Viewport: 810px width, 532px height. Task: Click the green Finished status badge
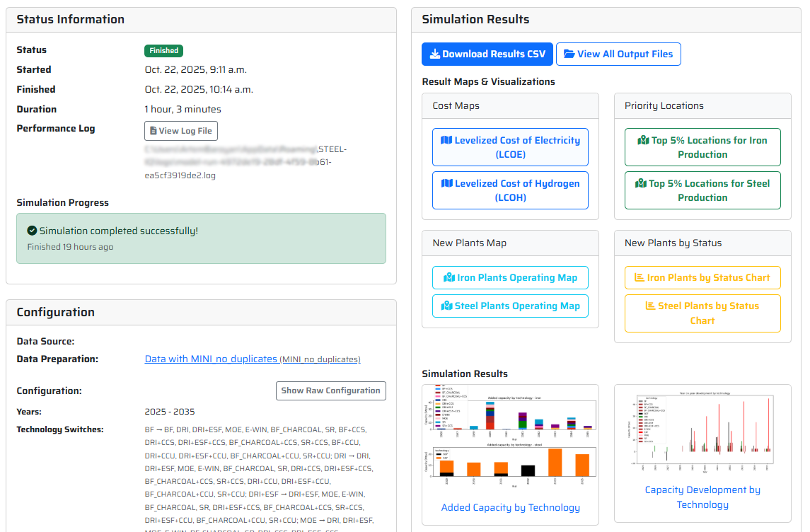pos(163,50)
